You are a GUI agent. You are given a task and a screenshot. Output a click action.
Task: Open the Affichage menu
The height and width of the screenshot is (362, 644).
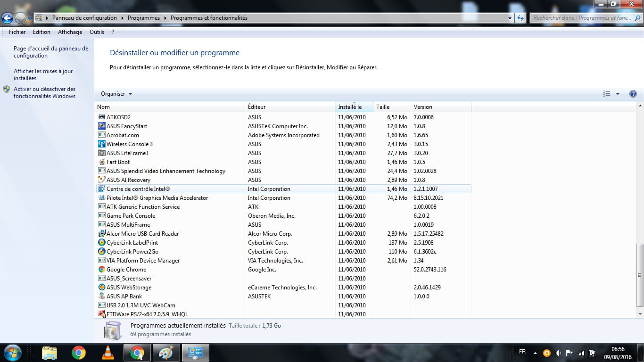pyautogui.click(x=70, y=32)
